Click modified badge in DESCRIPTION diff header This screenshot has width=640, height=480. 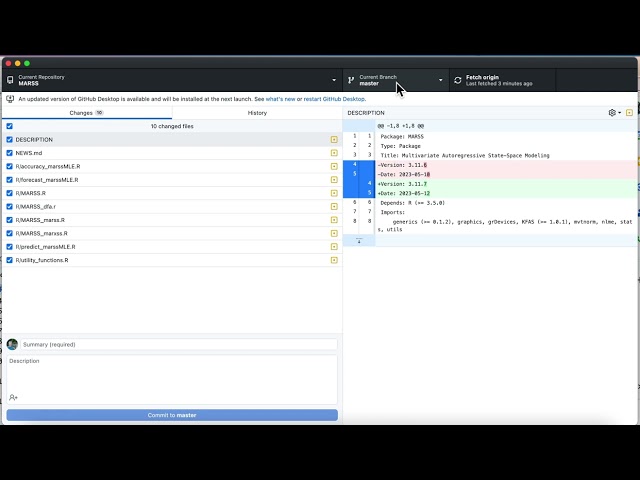(x=629, y=113)
